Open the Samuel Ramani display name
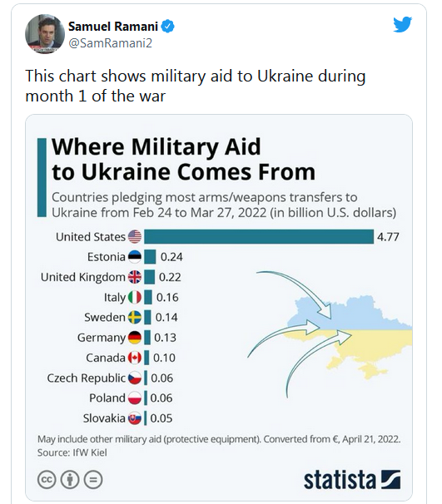The image size is (442, 504). [x=113, y=27]
